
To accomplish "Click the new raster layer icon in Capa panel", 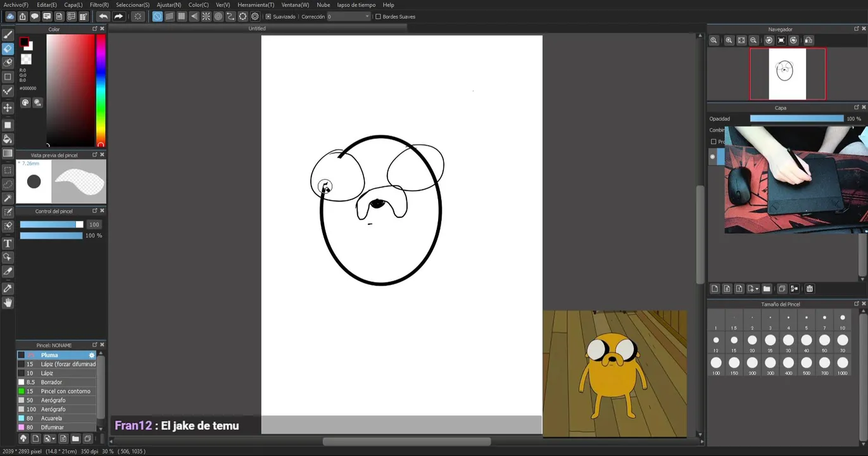I will point(715,289).
